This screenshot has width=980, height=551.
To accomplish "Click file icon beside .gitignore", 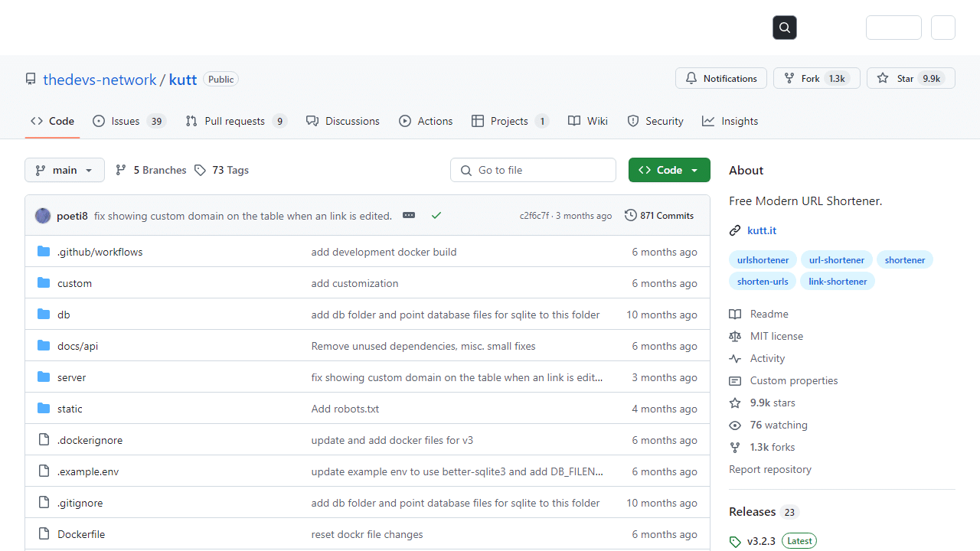I will (44, 503).
